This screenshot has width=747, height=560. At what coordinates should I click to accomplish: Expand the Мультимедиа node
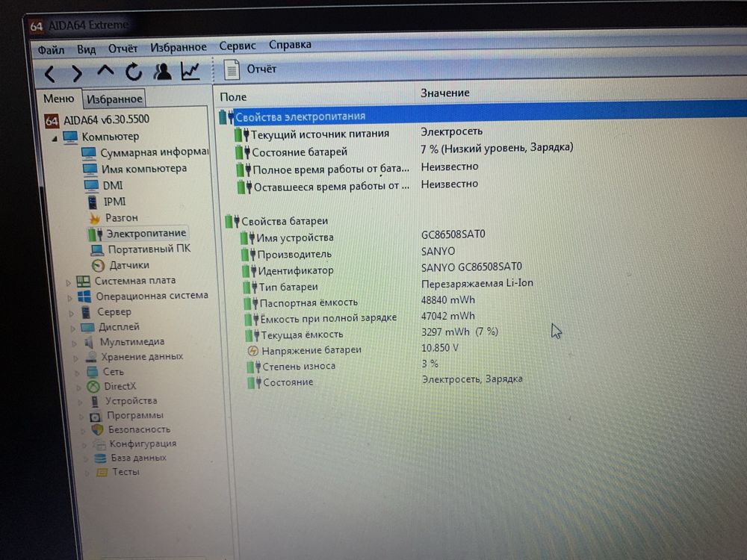pyautogui.click(x=74, y=343)
